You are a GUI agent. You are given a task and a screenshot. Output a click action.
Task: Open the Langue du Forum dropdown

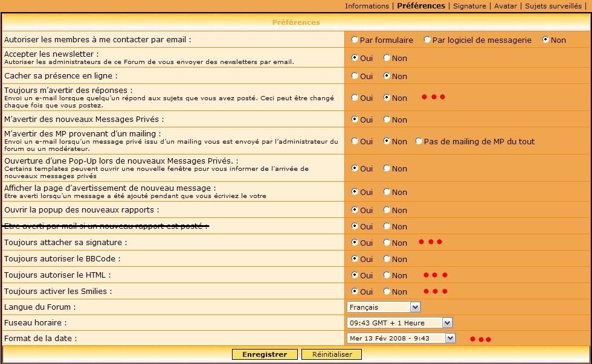click(383, 307)
